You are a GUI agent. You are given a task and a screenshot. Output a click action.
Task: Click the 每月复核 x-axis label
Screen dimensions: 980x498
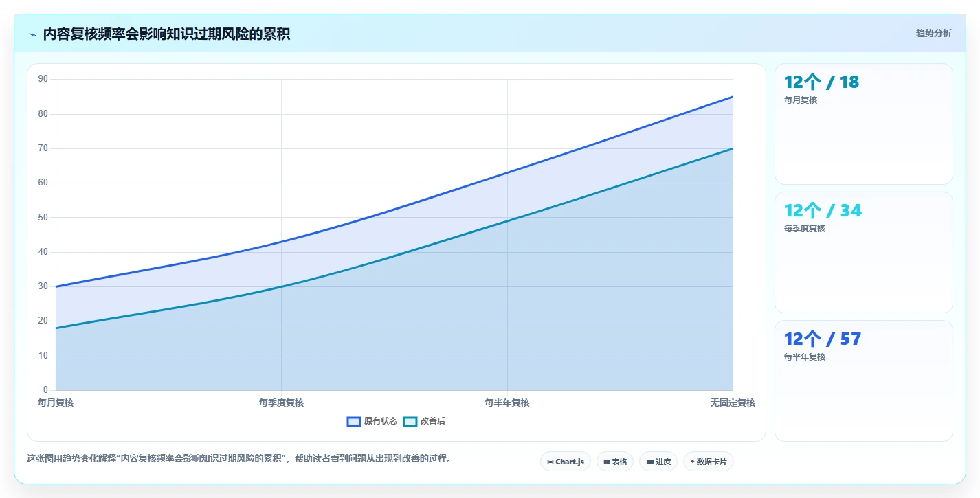[56, 403]
